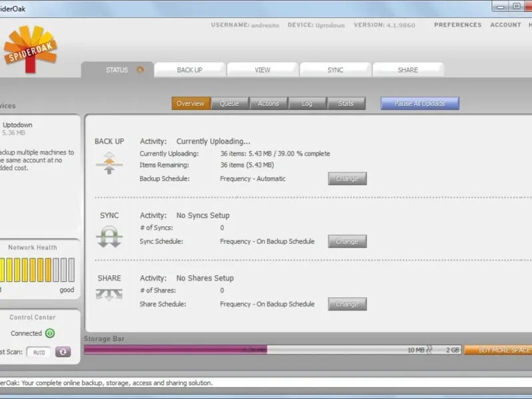The height and width of the screenshot is (399, 532).
Task: Click the Back Up upload arrows icon
Action: [109, 163]
